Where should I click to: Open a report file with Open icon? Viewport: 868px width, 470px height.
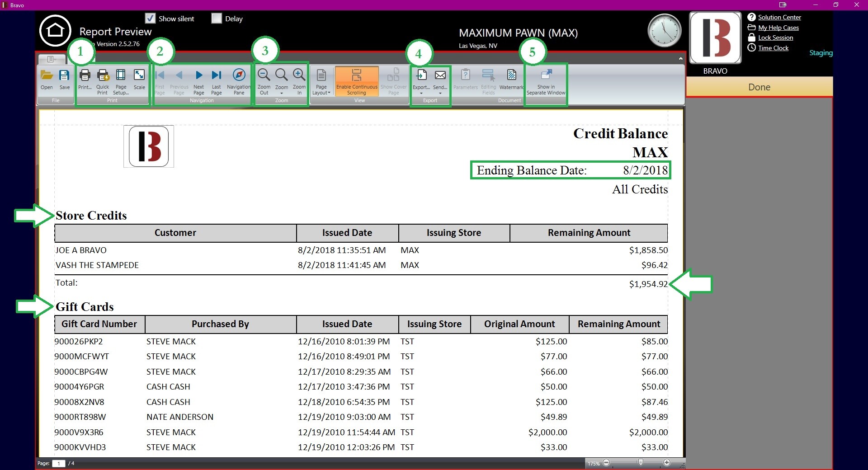[x=47, y=80]
